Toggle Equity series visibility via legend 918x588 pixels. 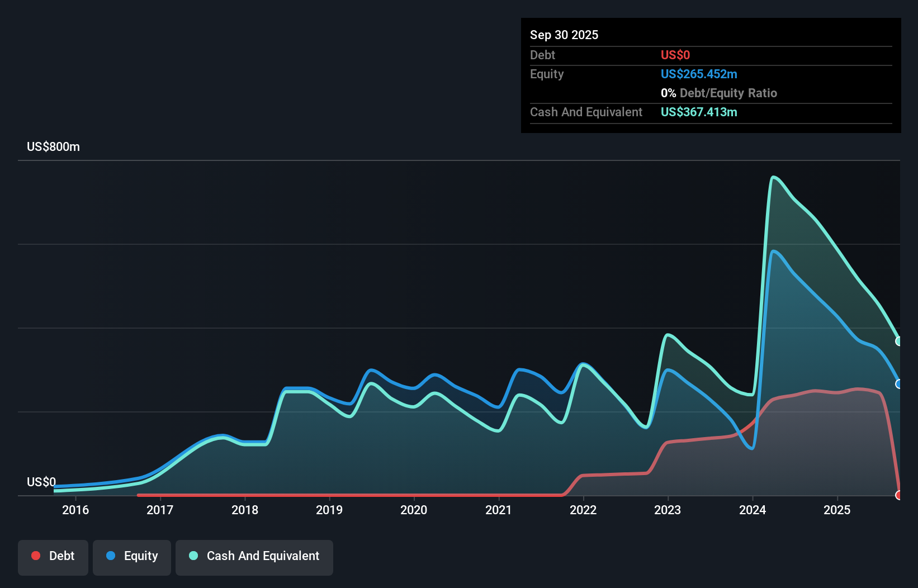[x=131, y=556]
